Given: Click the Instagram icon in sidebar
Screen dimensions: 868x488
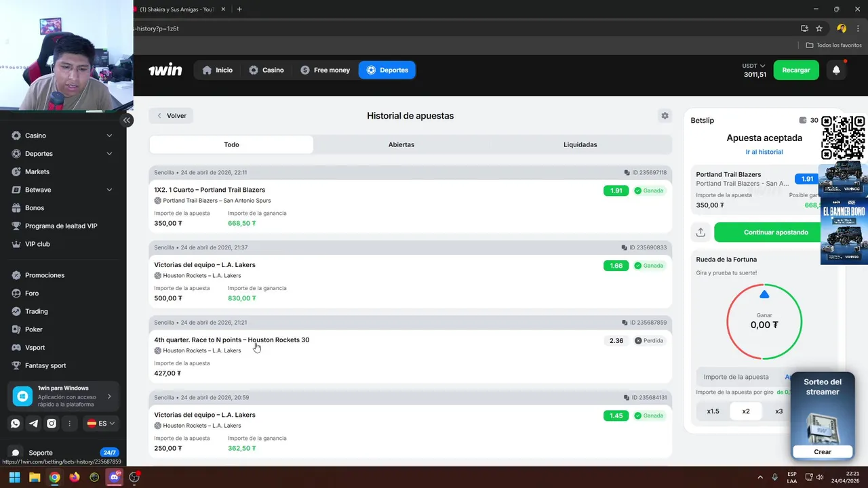Looking at the screenshot, I should [52, 424].
